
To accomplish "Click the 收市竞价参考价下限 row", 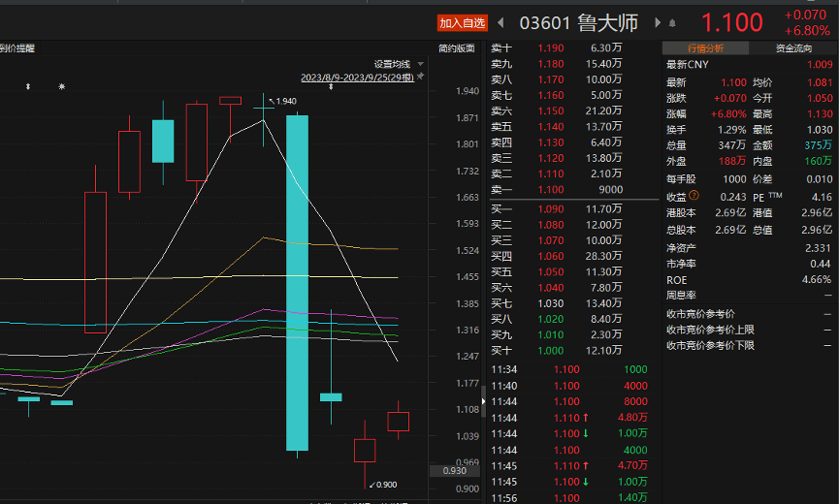I will pos(750,346).
